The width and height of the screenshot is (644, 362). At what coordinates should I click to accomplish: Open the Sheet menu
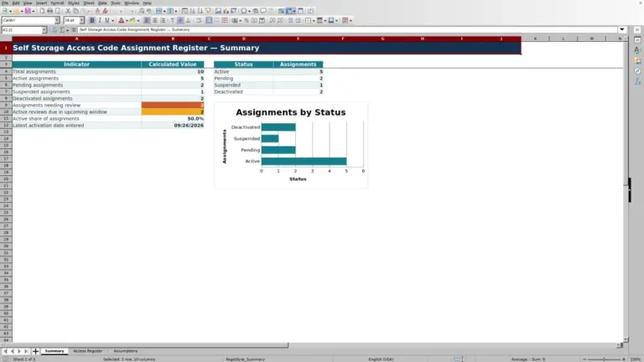coord(89,3)
